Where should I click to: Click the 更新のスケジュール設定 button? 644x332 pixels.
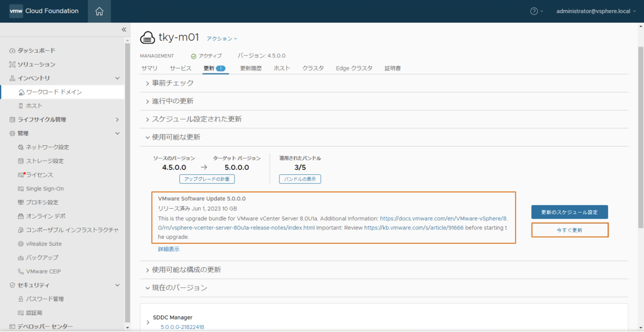point(569,212)
